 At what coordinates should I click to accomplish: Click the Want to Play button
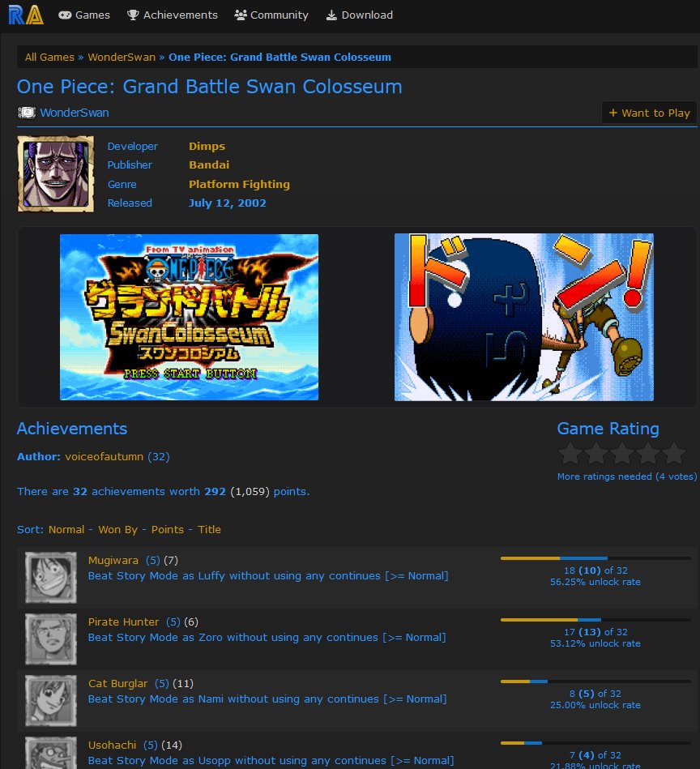click(649, 113)
